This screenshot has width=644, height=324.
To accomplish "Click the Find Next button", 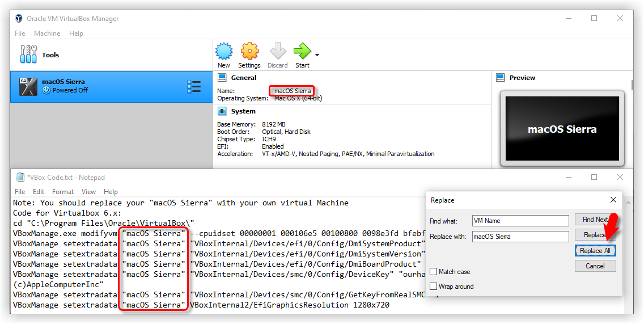I will pos(595,220).
